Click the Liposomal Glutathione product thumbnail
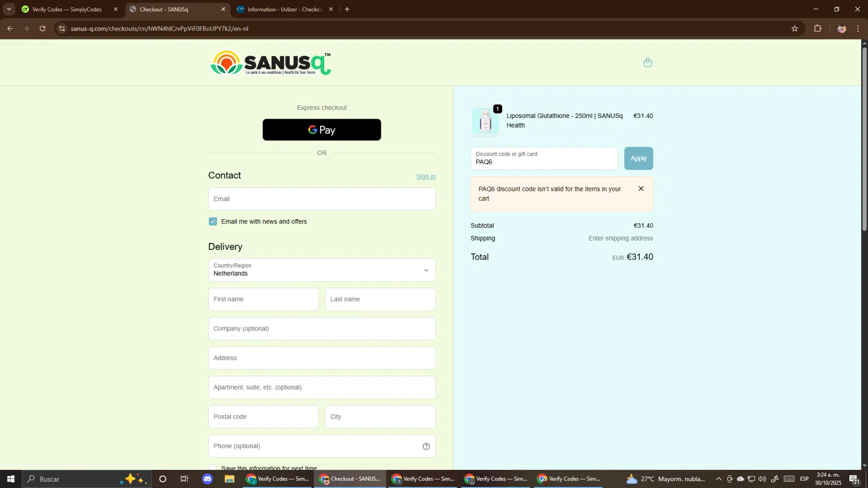868x488 pixels. tap(486, 121)
